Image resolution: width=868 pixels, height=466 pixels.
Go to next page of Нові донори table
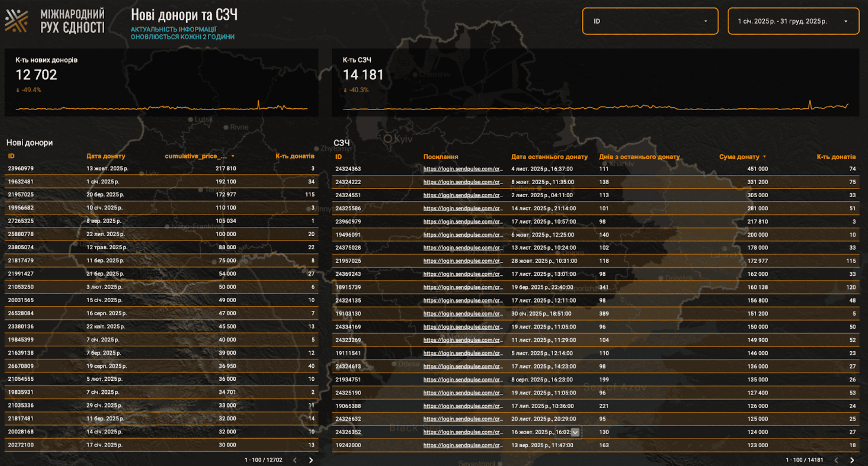311,460
